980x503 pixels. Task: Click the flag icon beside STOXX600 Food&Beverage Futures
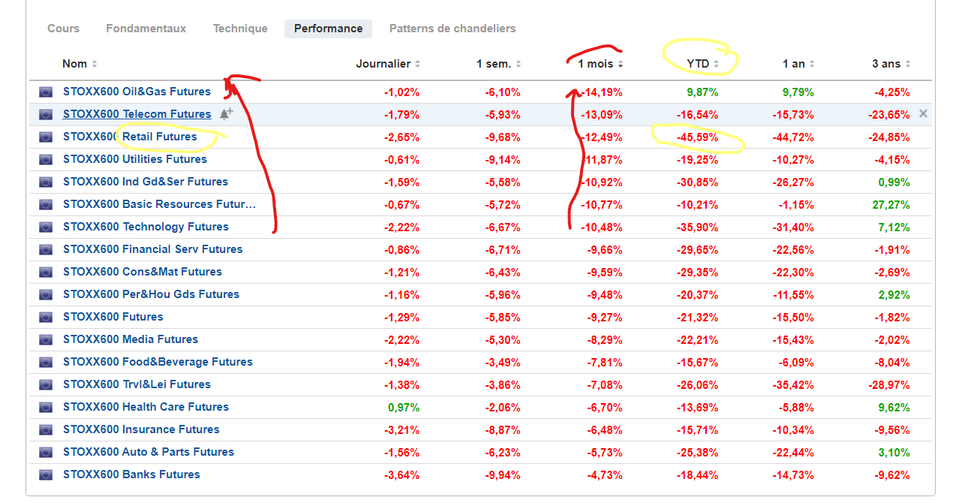pyautogui.click(x=46, y=363)
